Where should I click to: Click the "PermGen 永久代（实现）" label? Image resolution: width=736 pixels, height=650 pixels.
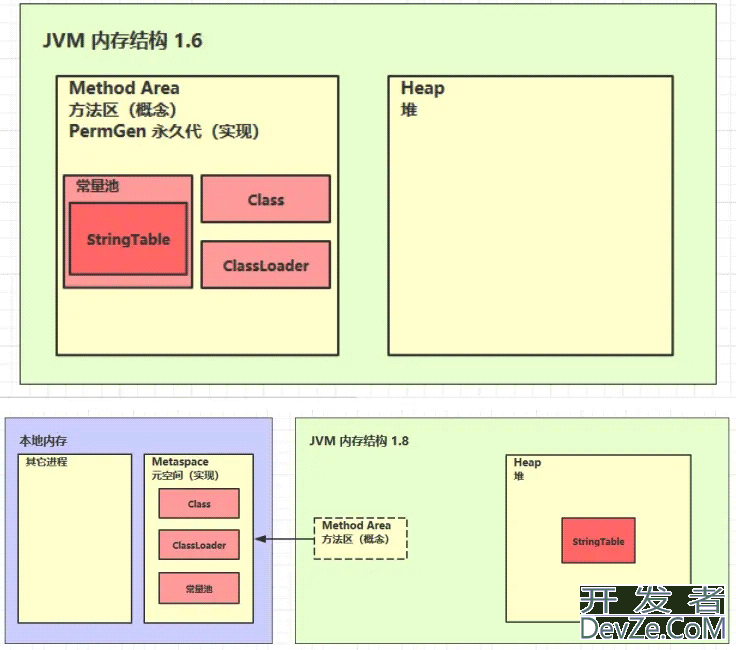tap(164, 131)
